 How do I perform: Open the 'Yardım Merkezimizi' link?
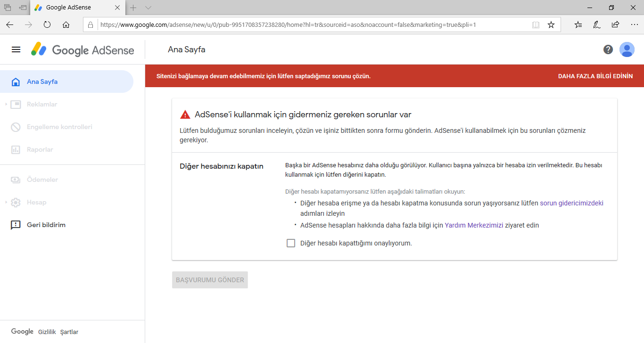coord(474,225)
